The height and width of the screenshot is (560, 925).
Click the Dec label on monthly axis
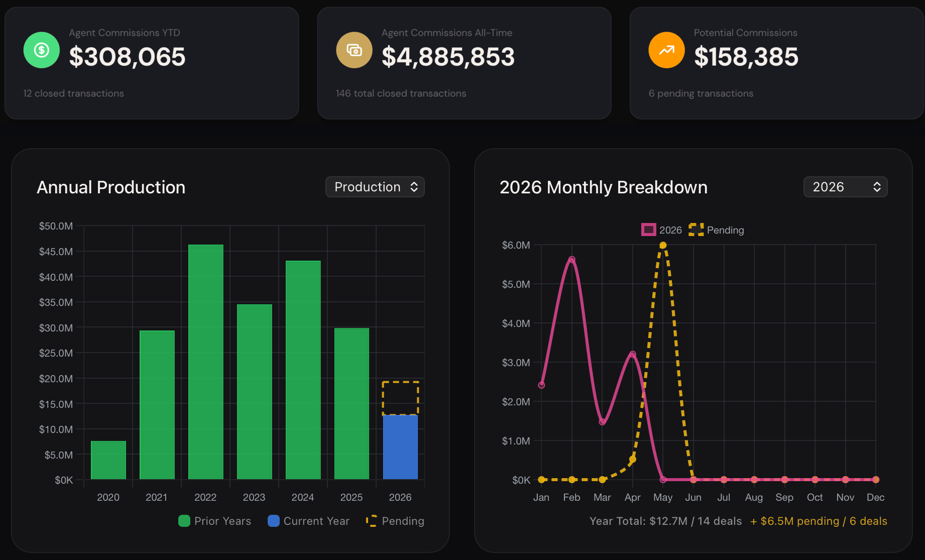point(875,497)
